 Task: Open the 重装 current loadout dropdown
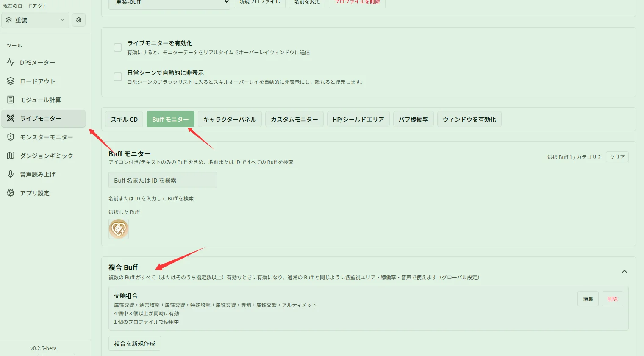coord(35,20)
